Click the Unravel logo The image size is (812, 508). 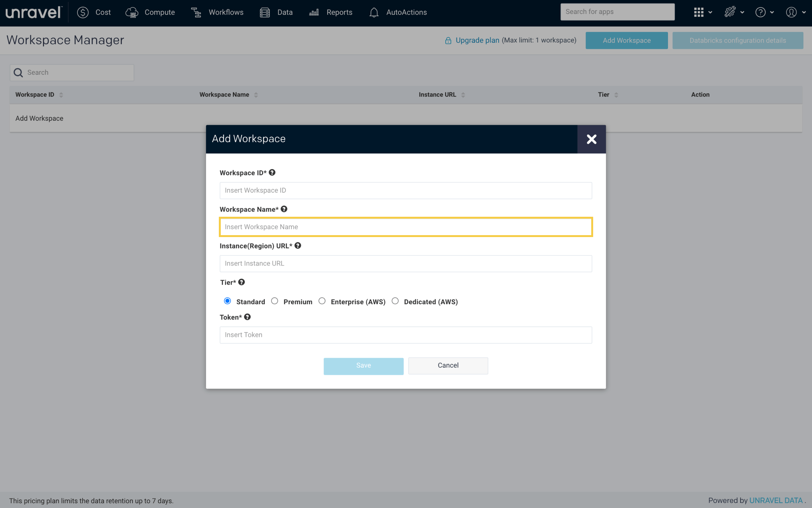[x=34, y=12]
